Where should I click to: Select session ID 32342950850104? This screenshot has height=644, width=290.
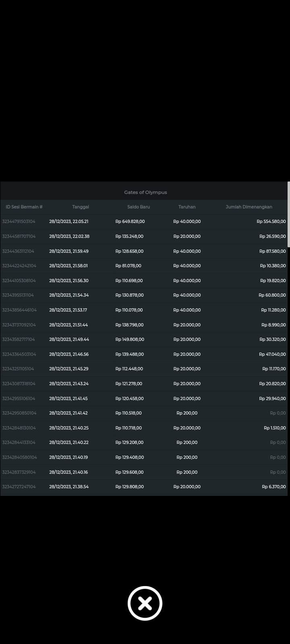[19, 413]
